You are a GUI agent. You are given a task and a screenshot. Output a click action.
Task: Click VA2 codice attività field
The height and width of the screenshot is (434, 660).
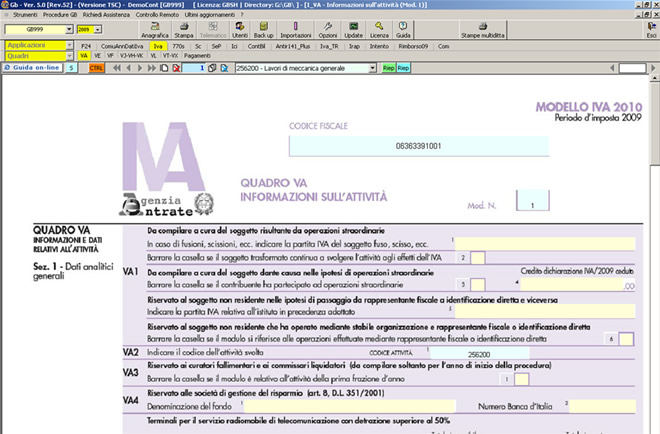479,354
